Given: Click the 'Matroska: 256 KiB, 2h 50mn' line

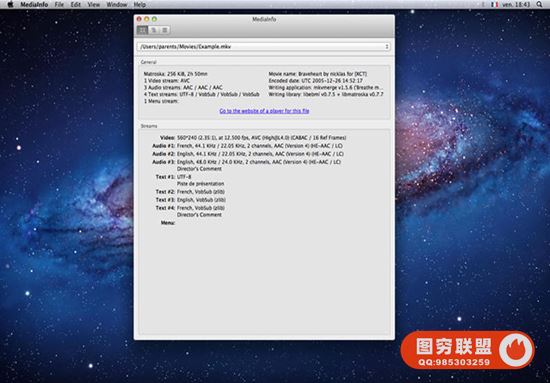Looking at the screenshot, I should tap(175, 74).
